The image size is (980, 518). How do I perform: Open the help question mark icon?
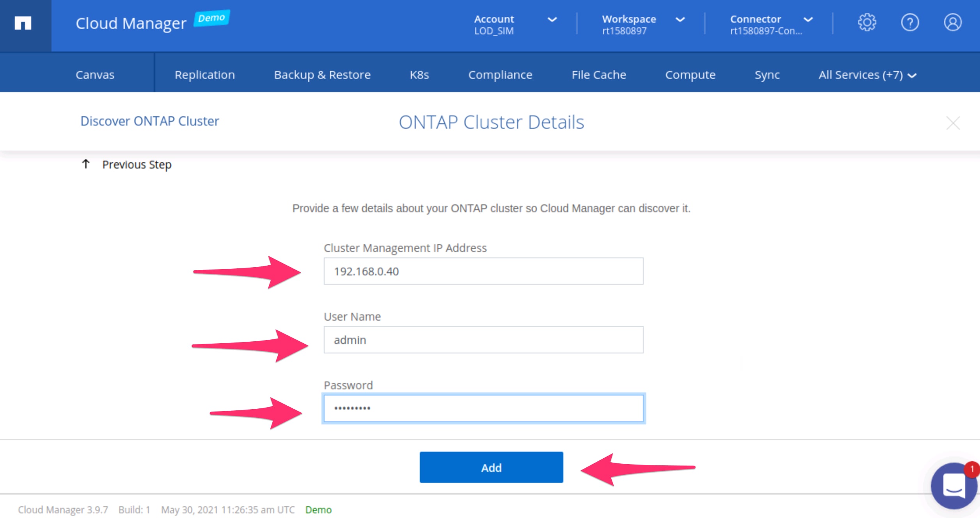point(910,23)
